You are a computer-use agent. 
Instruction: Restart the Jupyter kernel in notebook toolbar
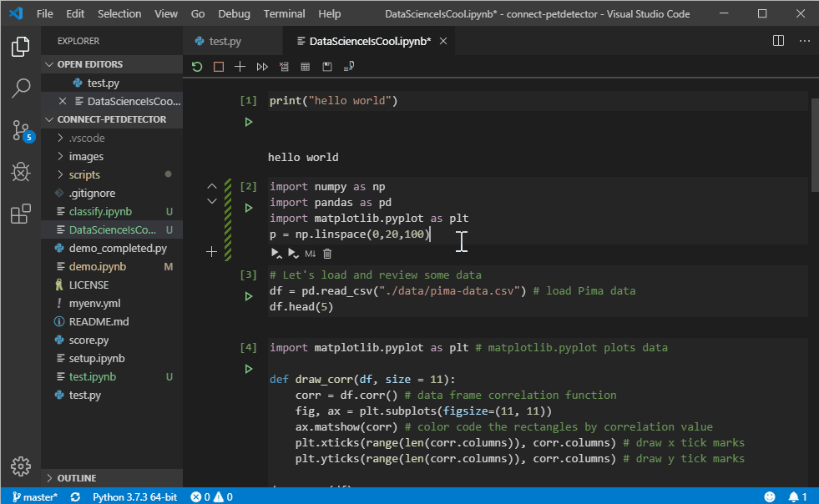[197, 67]
